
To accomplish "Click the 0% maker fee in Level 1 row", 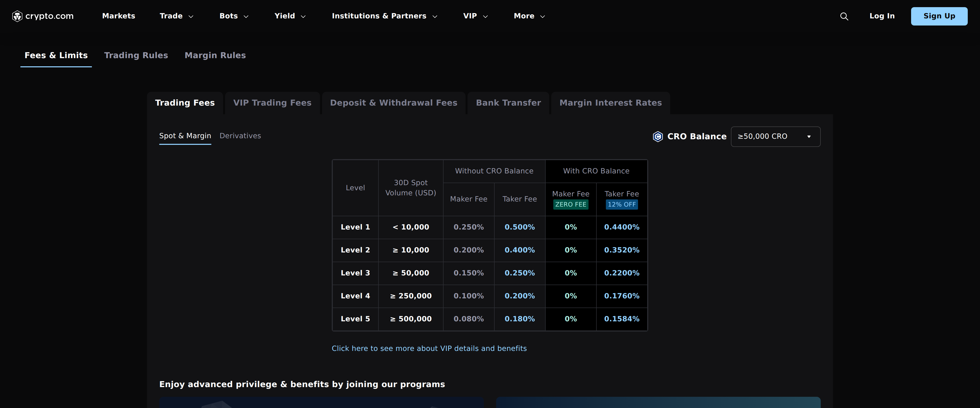I will tap(571, 227).
